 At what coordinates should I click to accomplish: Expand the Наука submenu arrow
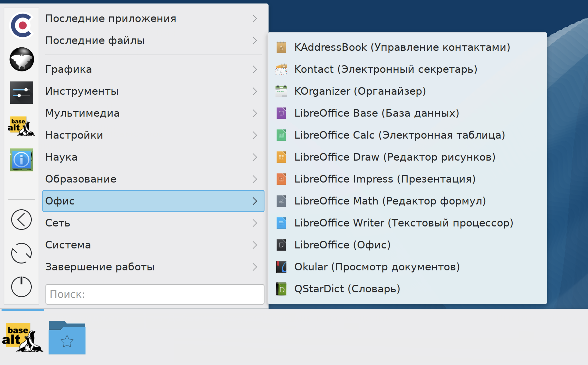tap(255, 157)
